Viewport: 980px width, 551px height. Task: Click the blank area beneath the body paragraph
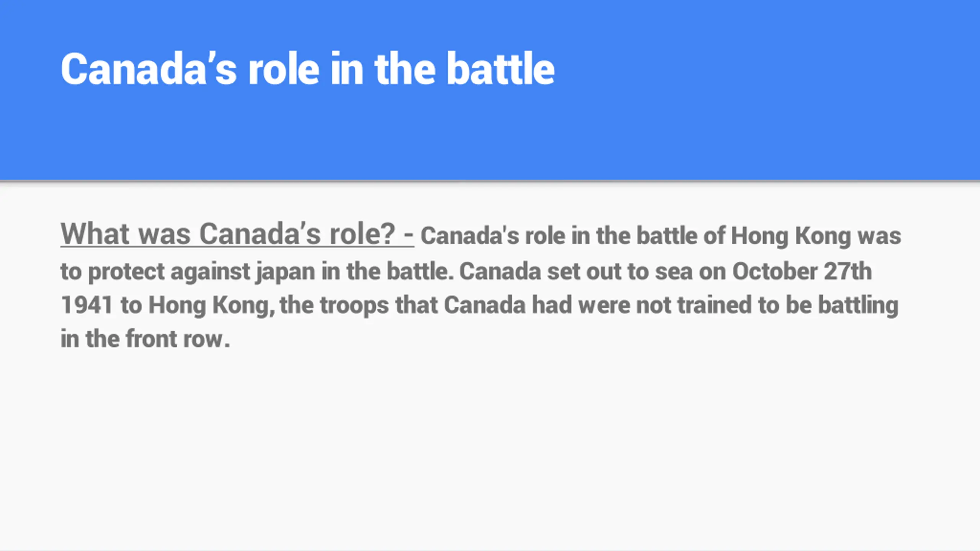pos(490,448)
